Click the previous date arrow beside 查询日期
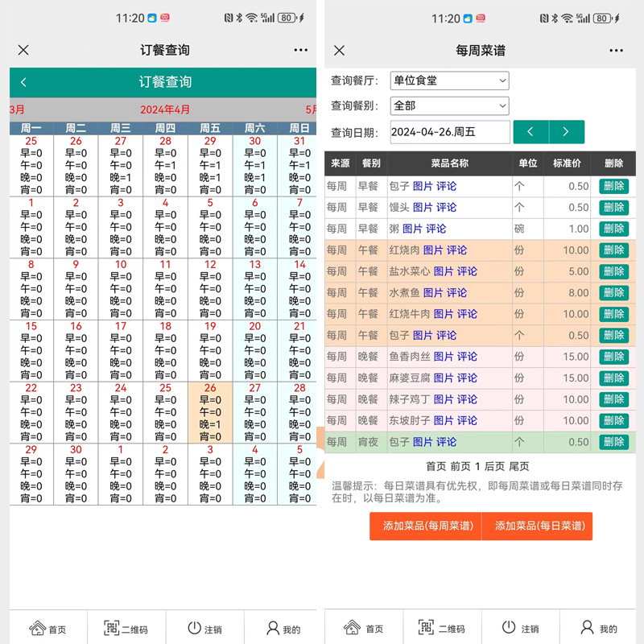 click(x=531, y=131)
